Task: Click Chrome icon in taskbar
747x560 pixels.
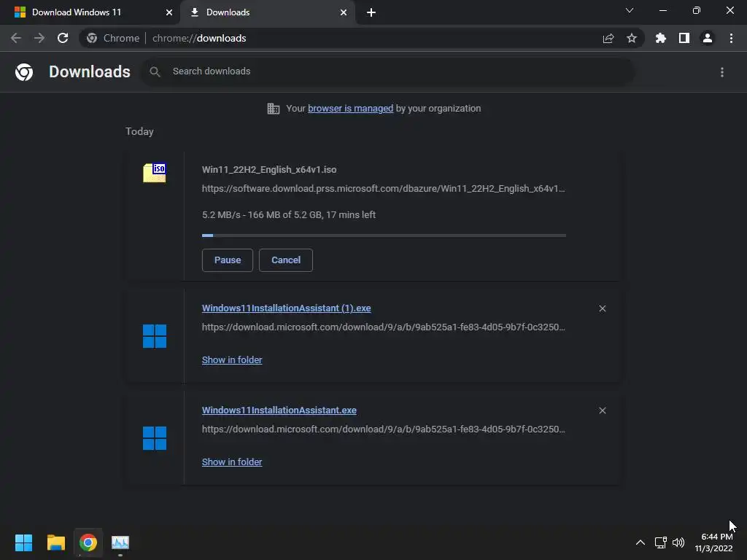Action: click(x=88, y=542)
